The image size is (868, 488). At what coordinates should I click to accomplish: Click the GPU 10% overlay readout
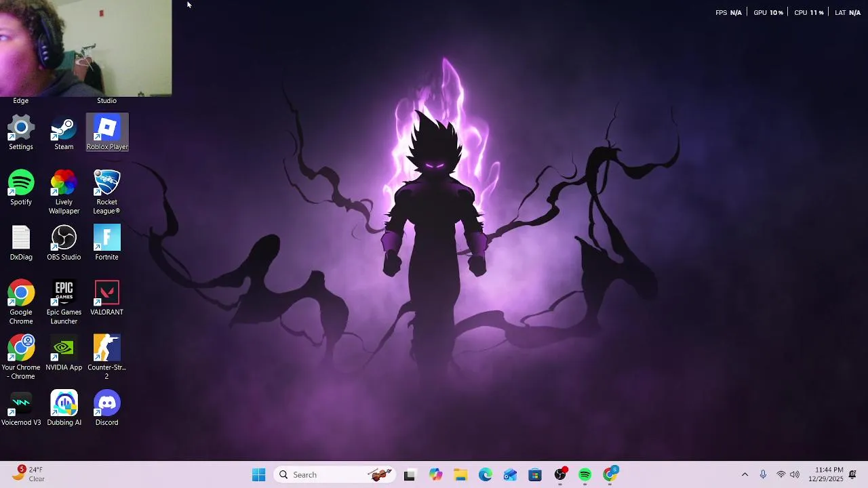pos(768,13)
